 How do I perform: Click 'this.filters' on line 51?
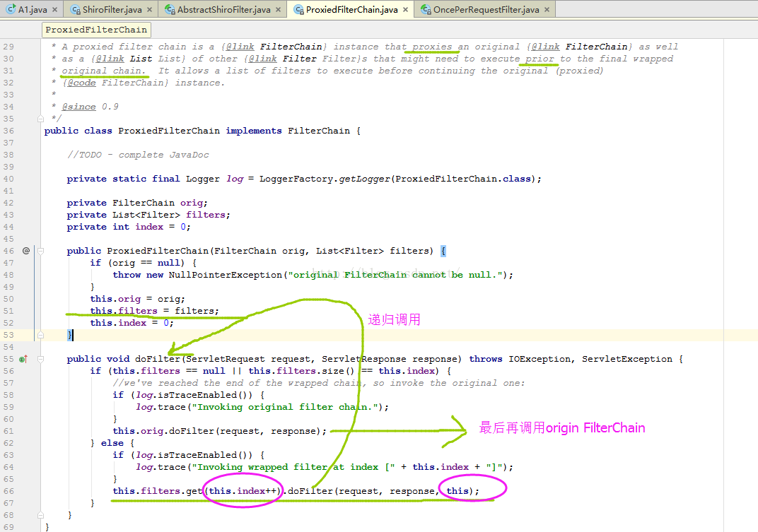124,311
